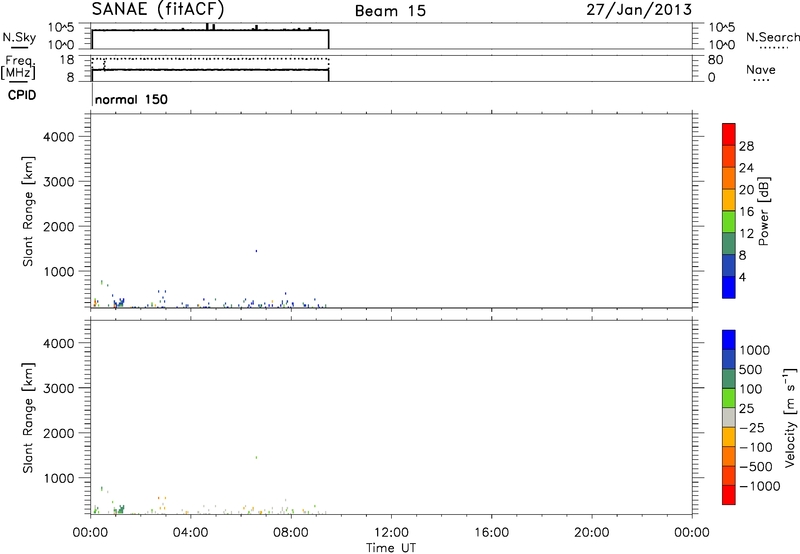Select the 12:00 time tick label
This screenshot has width=800, height=554.
point(391,533)
